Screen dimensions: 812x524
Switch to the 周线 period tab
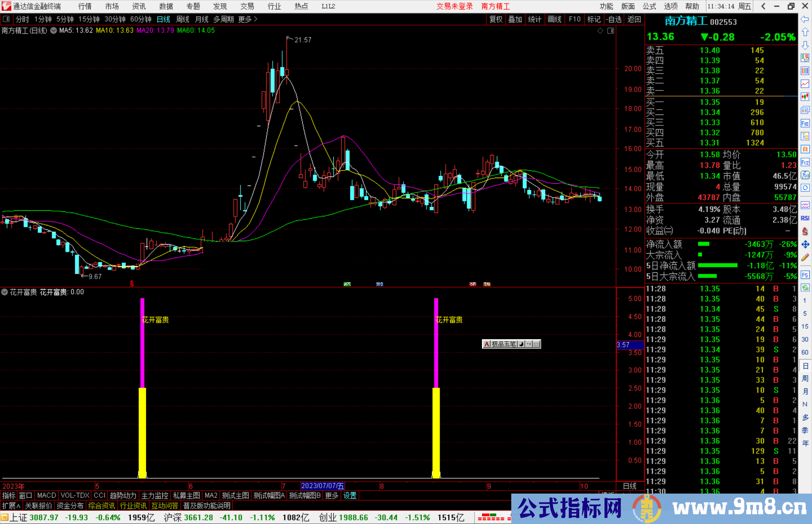(x=183, y=19)
